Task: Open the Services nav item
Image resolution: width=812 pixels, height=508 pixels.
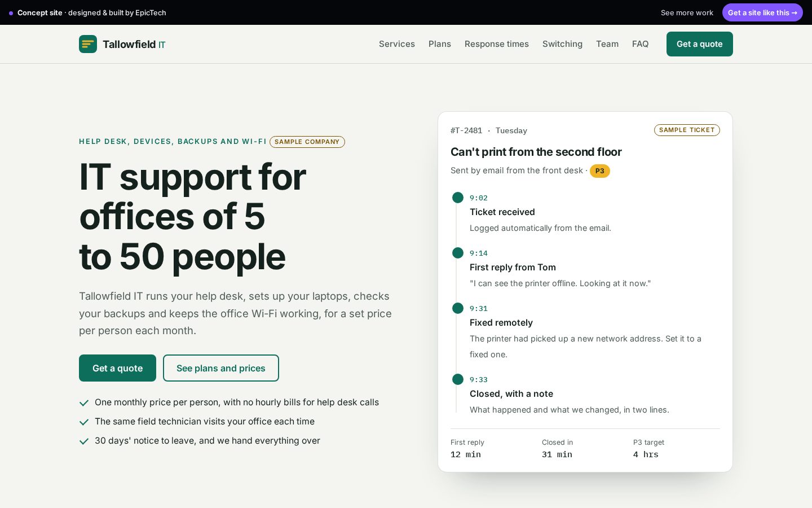Action: coord(397,44)
